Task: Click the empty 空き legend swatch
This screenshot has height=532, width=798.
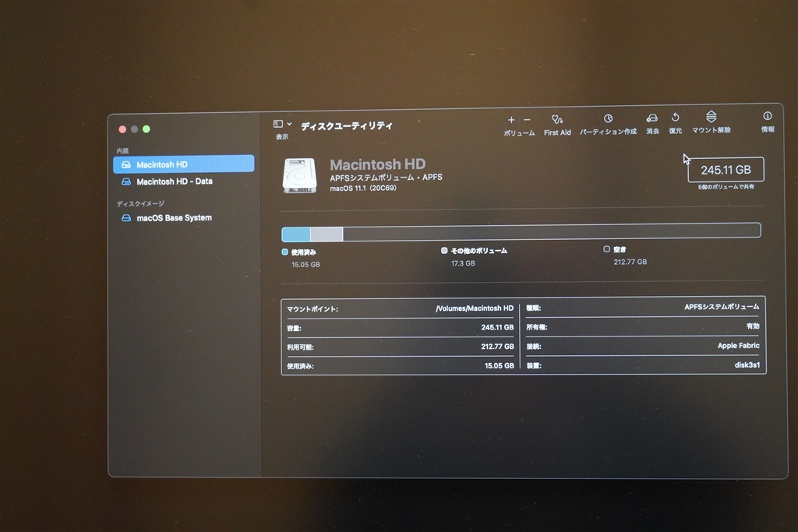Action: [x=606, y=248]
